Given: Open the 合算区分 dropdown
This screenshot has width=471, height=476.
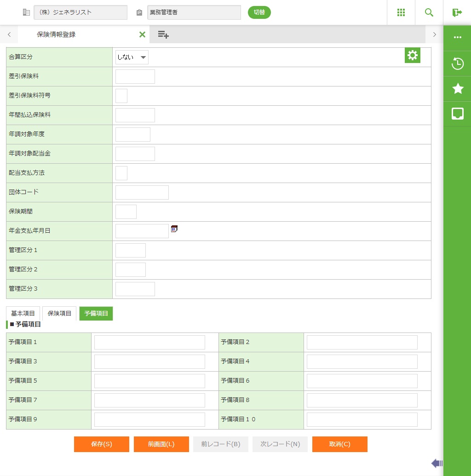Looking at the screenshot, I should (x=132, y=57).
